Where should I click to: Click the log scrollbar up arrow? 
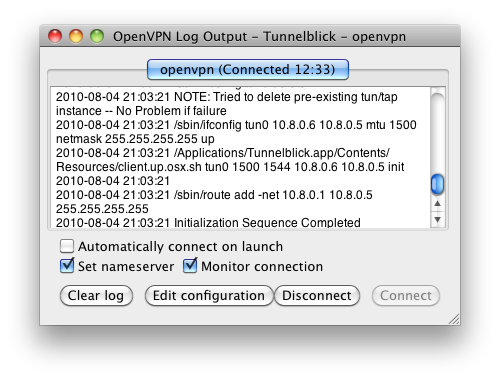click(438, 203)
